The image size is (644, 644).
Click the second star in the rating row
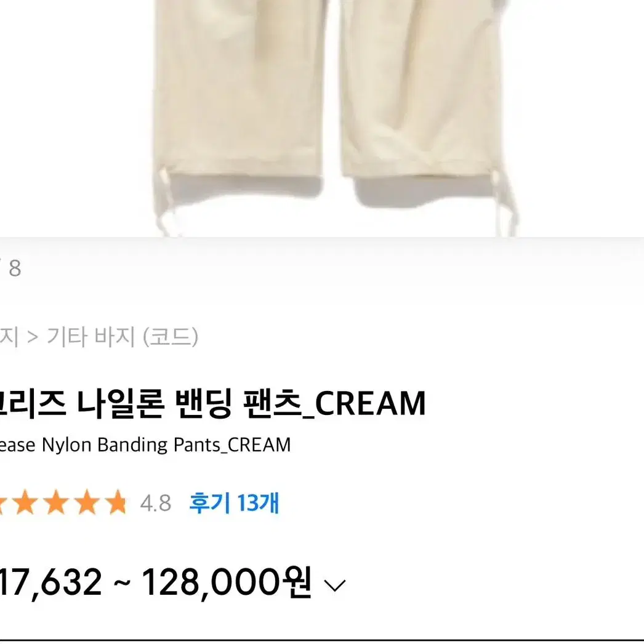coord(25,502)
